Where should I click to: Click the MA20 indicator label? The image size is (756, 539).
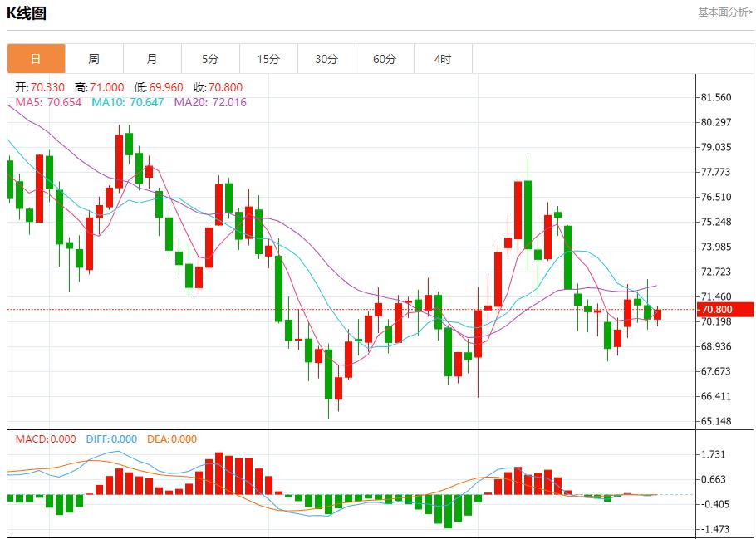pyautogui.click(x=210, y=102)
